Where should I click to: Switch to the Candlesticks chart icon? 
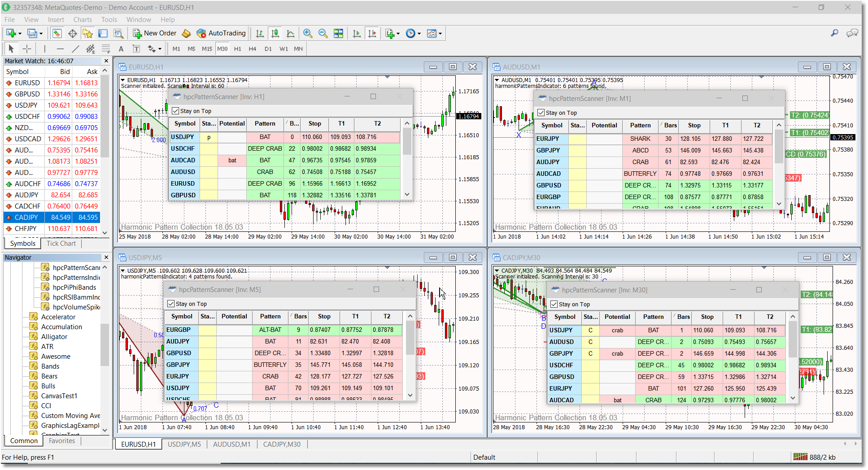click(x=275, y=33)
